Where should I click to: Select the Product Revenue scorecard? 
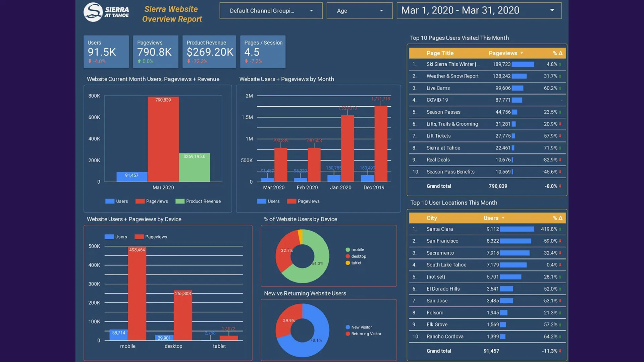(209, 52)
